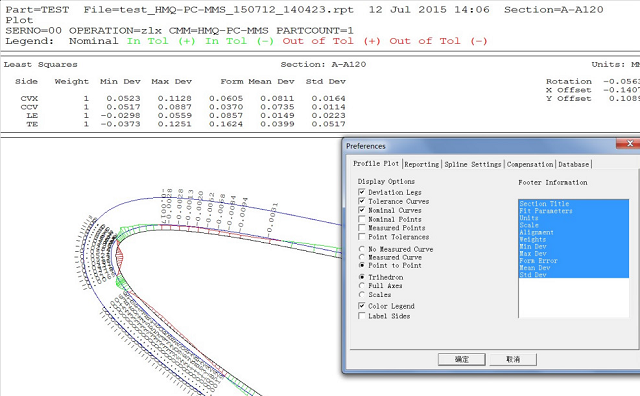
Task: Uncheck the Tolerance Curves checkbox
Action: click(362, 201)
